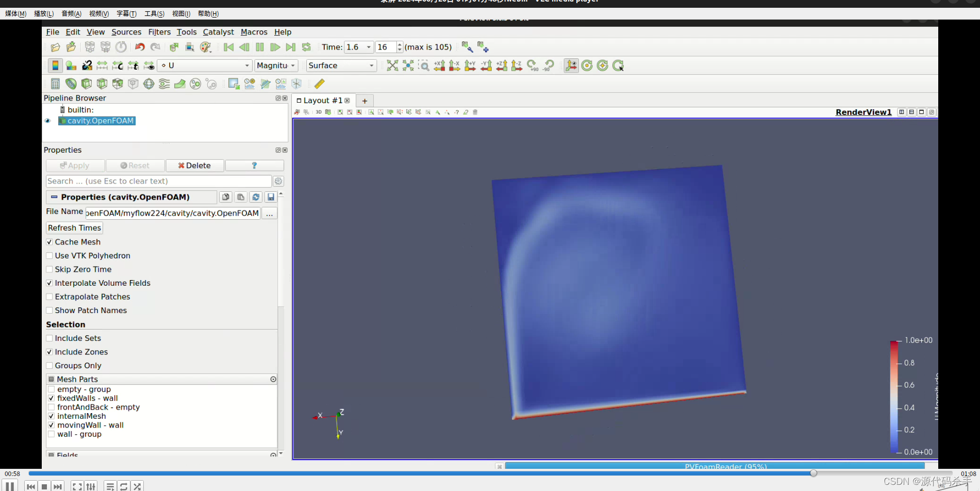980x491 pixels.
Task: Click the Refresh Times button
Action: tap(74, 228)
